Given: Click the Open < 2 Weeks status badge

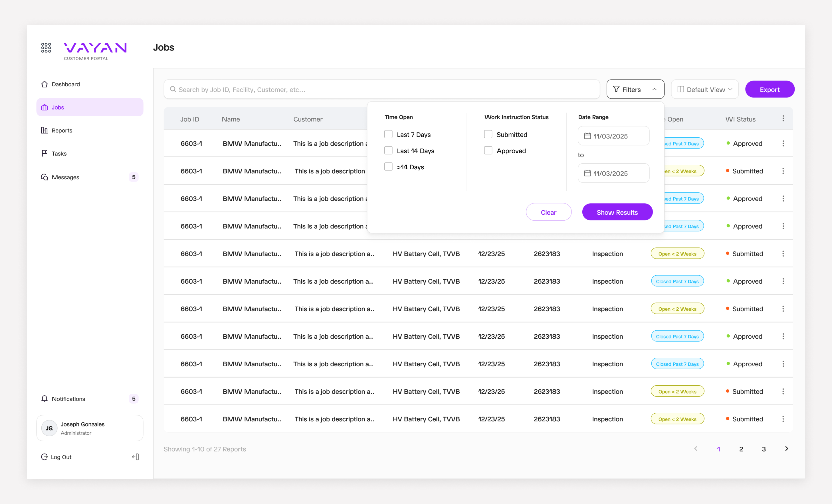Looking at the screenshot, I should pyautogui.click(x=677, y=254).
